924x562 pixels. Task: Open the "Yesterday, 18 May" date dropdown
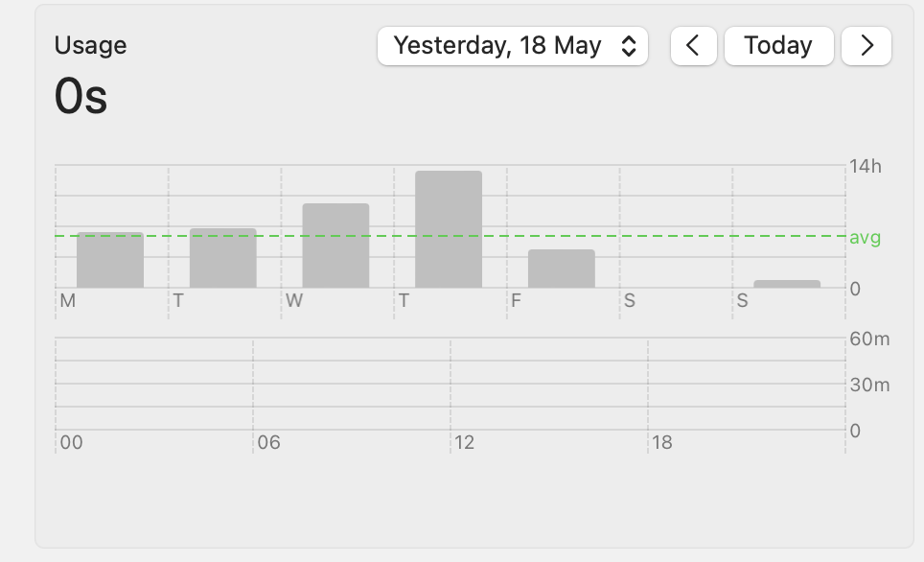point(513,46)
